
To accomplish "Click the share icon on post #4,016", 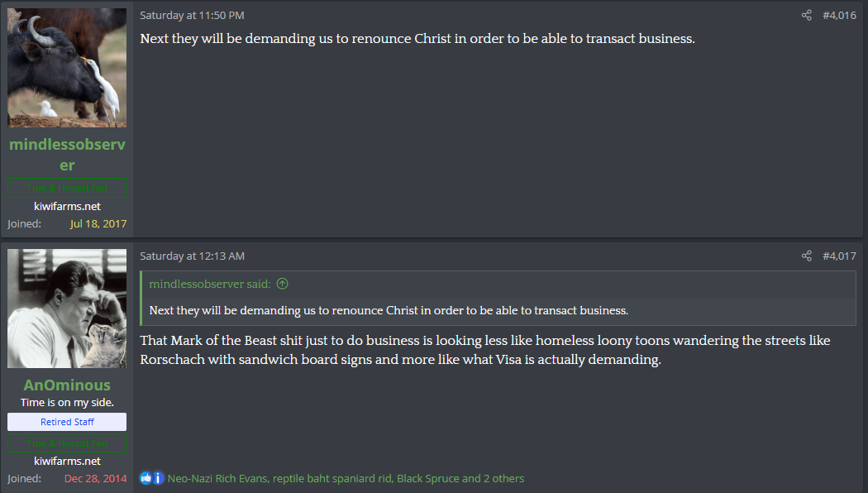I will [x=806, y=16].
